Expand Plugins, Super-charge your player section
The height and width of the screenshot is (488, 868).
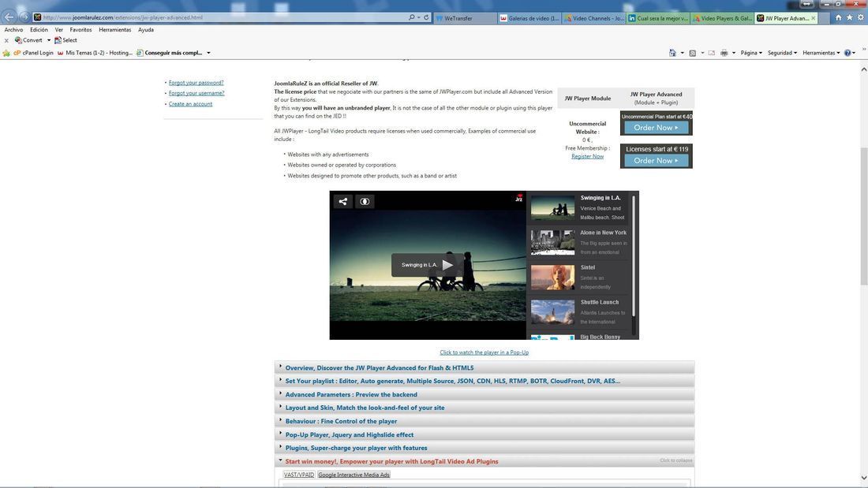pyautogui.click(x=485, y=448)
